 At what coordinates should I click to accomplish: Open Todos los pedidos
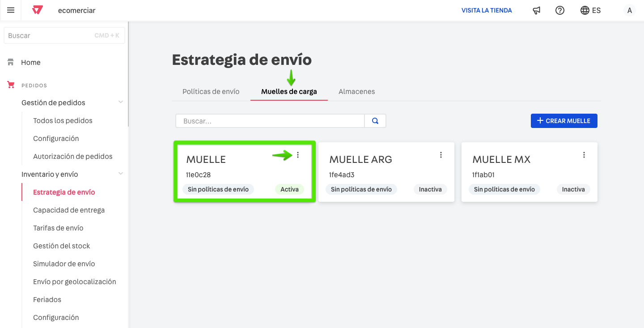63,120
